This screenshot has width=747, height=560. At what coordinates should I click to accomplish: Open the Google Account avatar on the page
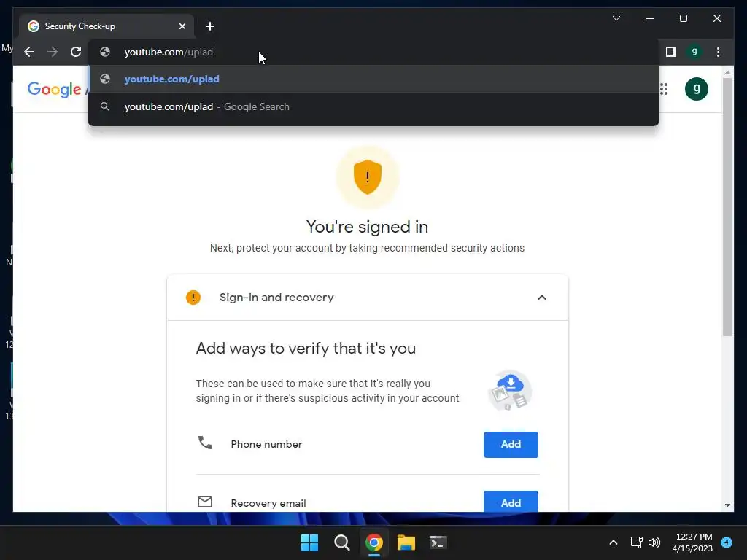(696, 88)
